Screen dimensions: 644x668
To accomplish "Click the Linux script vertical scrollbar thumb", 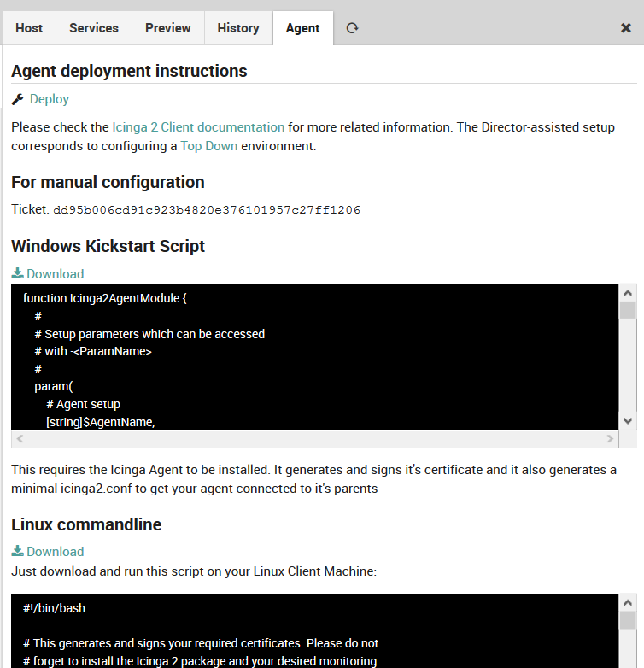I will 628,620.
